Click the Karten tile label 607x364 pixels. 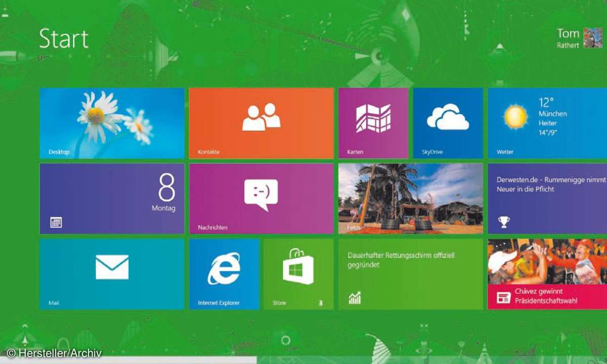pyautogui.click(x=355, y=152)
